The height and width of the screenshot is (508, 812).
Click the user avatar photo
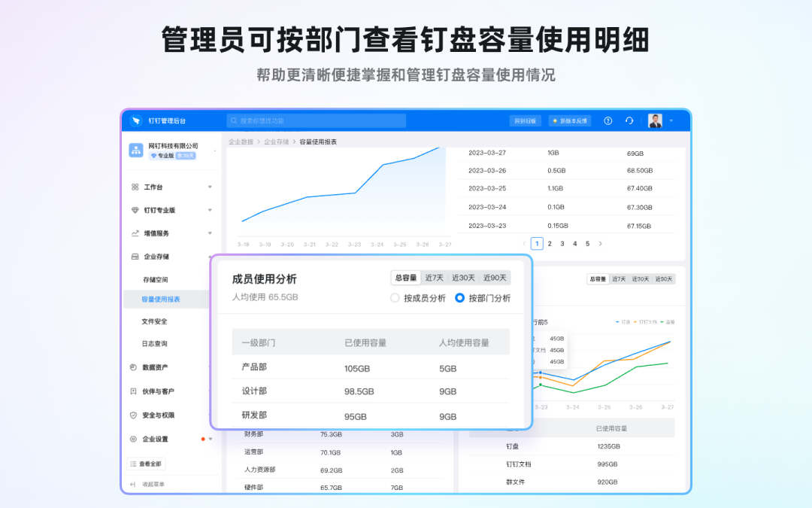tap(655, 120)
